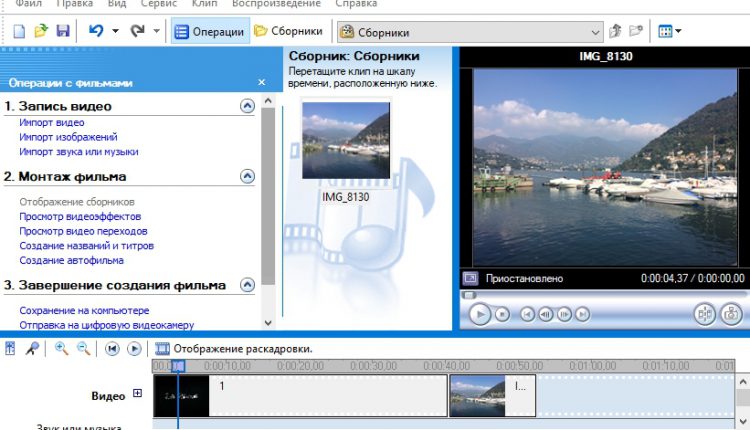Open the Сборники location combo box
The image size is (750, 430).
coord(470,33)
